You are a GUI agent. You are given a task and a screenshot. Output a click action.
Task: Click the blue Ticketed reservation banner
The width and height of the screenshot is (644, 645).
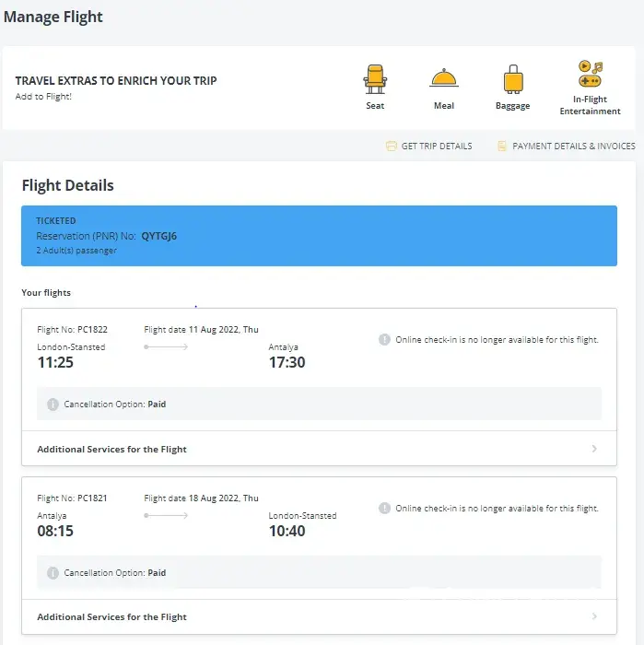319,236
